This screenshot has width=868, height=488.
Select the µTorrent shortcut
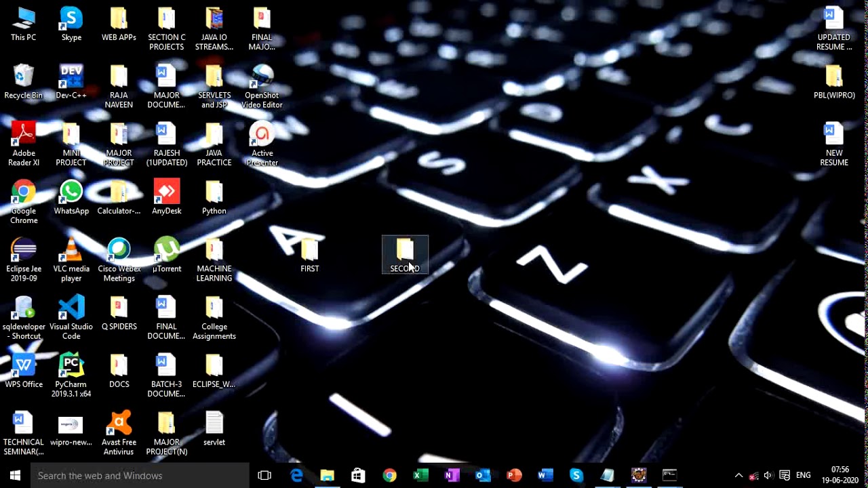167,256
